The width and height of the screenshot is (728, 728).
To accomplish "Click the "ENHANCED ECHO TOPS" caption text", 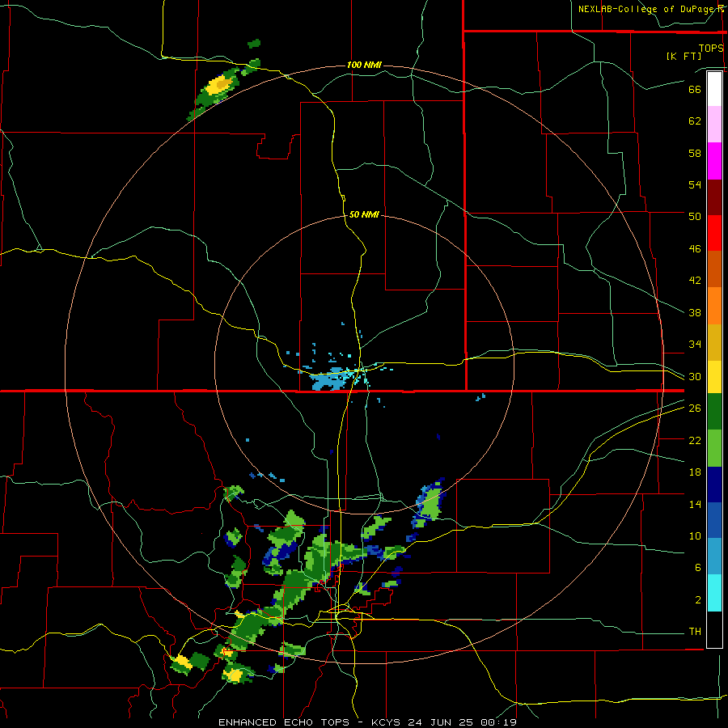I will [x=284, y=722].
